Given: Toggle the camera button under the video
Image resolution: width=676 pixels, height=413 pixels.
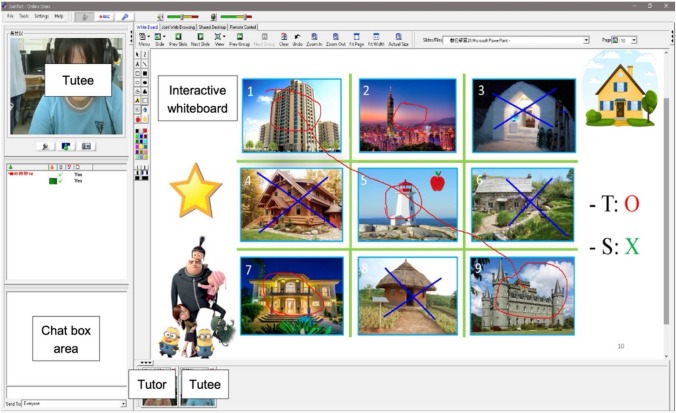Looking at the screenshot, I should point(87,146).
